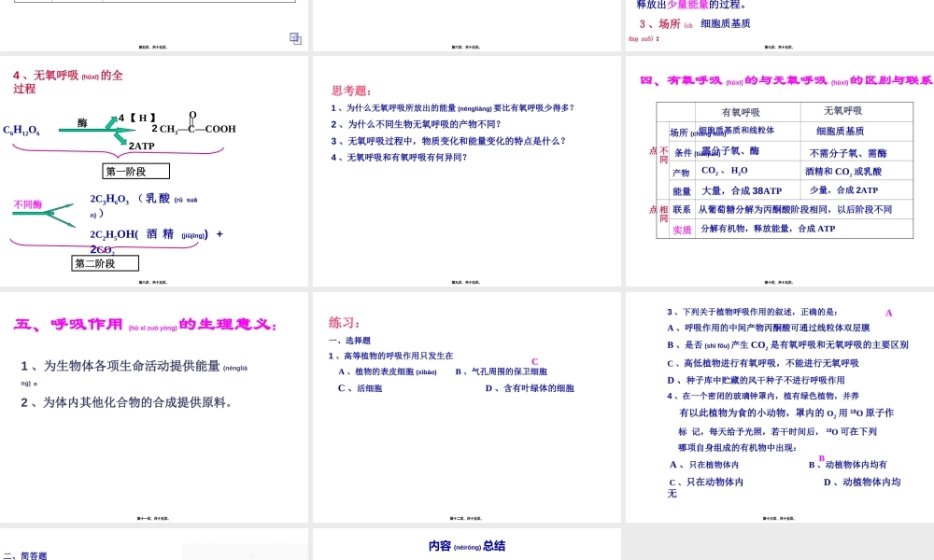Select the slide titled 无氧呼吸的全过程
Viewport: 934px width, 560px height.
tap(154, 168)
